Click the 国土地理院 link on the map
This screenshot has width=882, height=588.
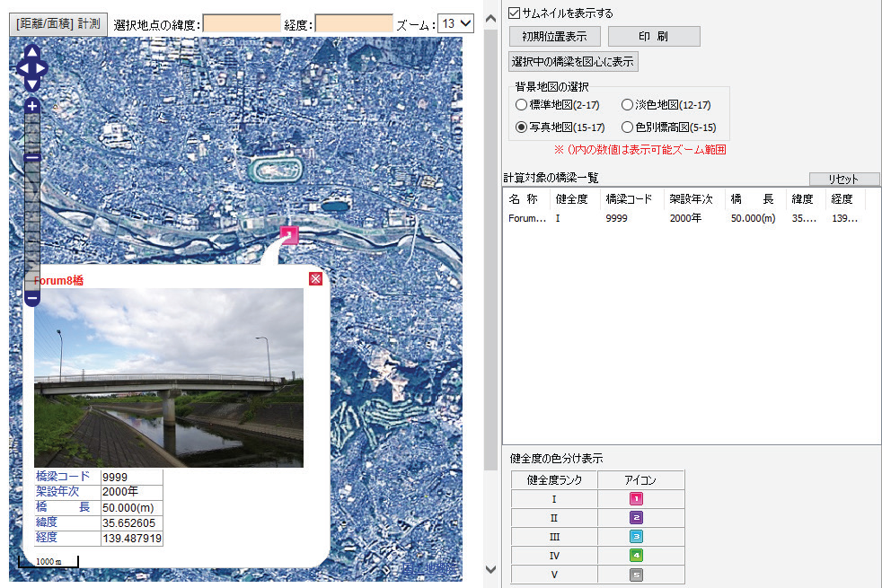429,568
